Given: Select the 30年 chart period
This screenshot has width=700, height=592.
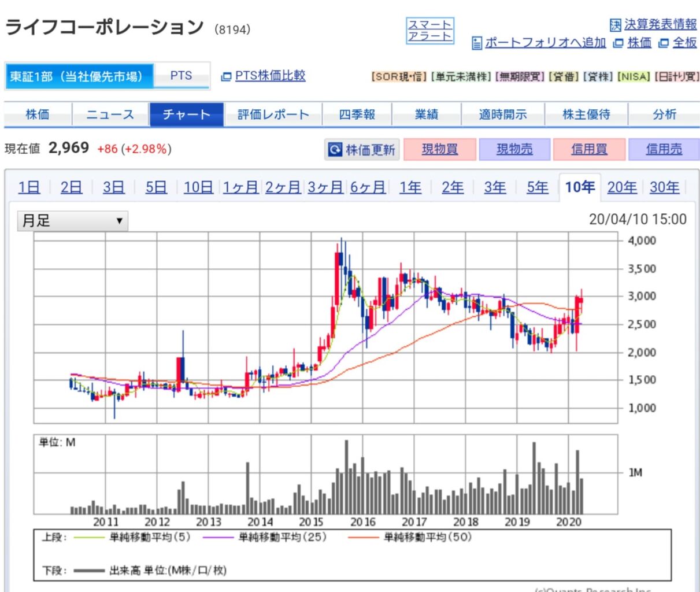Looking at the screenshot, I should pyautogui.click(x=665, y=187).
